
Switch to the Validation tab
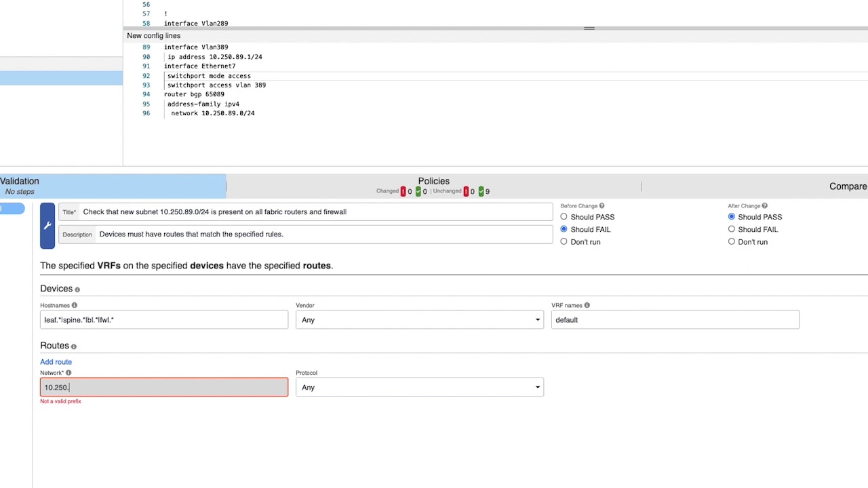113,186
